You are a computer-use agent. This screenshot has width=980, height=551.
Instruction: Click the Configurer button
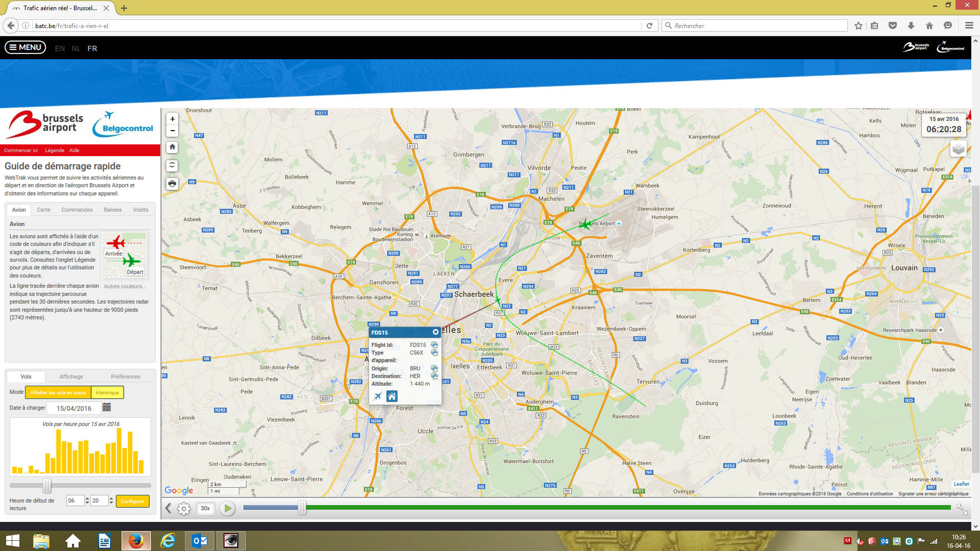click(x=133, y=501)
